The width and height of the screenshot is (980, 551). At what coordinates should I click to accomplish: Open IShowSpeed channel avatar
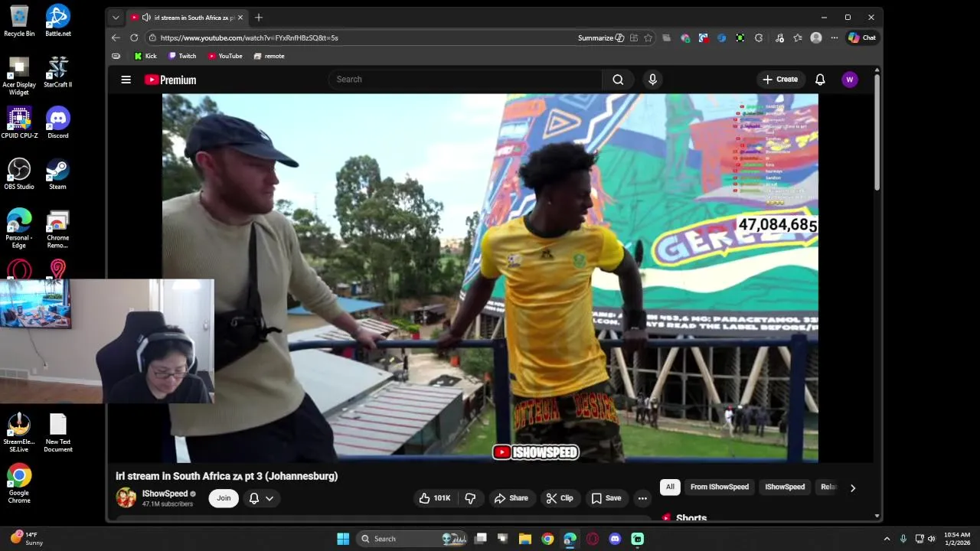(x=126, y=498)
